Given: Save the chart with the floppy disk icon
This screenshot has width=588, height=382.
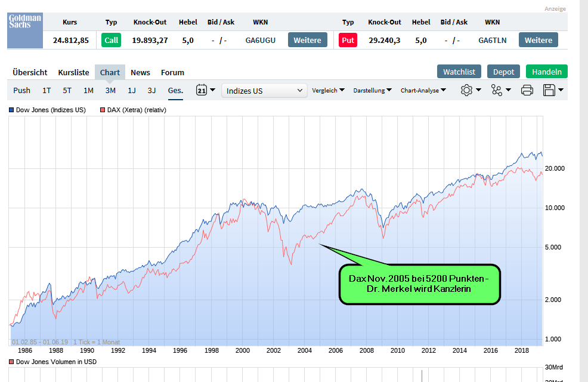Looking at the screenshot, I should [549, 90].
